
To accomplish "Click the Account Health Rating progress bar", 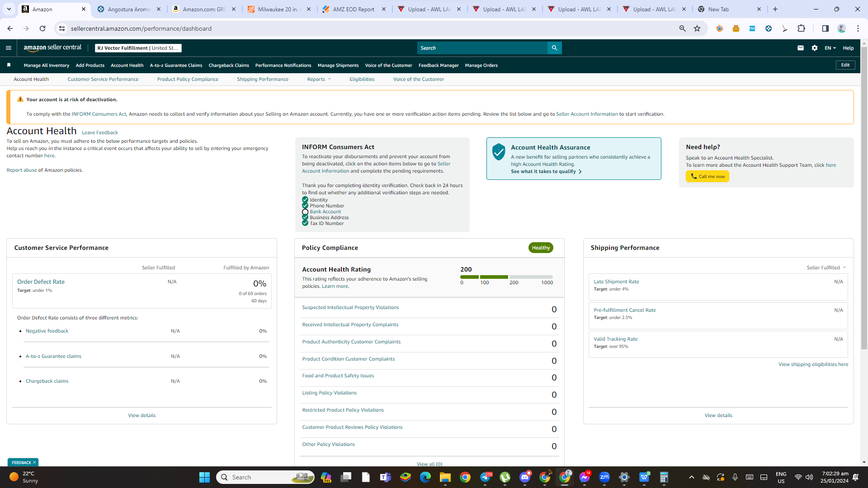I will (506, 277).
